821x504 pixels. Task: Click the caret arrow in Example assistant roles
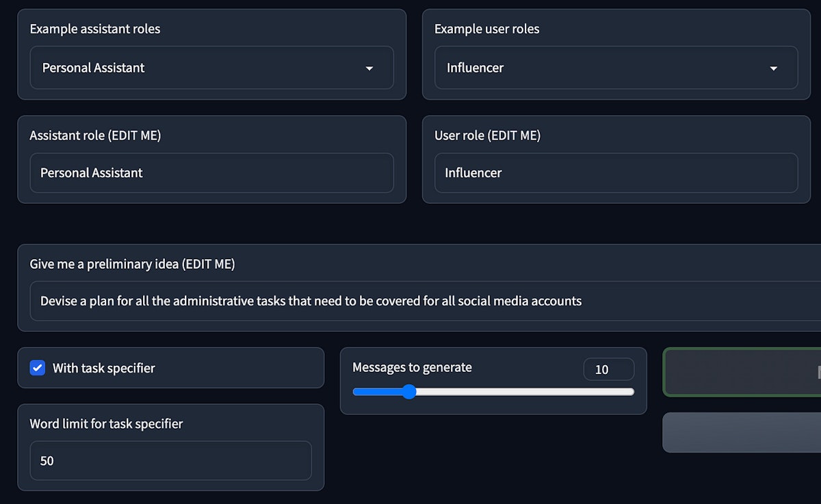(x=369, y=68)
